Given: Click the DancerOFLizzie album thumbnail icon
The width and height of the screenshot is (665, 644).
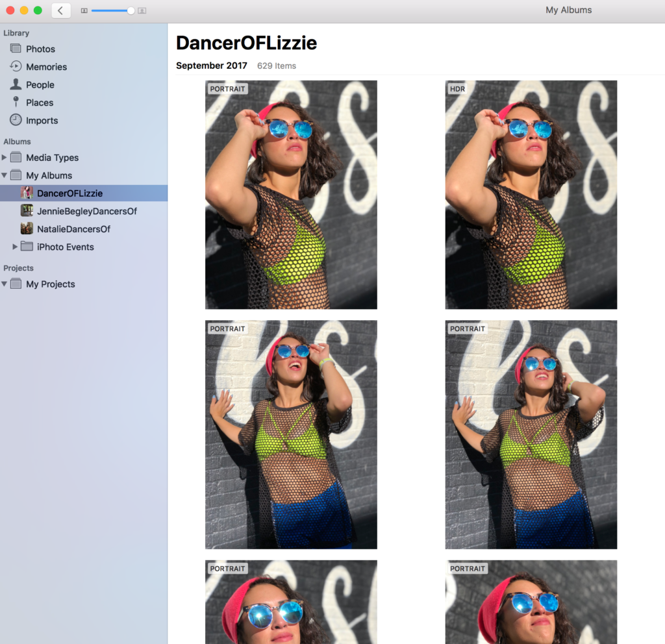Looking at the screenshot, I should click(27, 193).
